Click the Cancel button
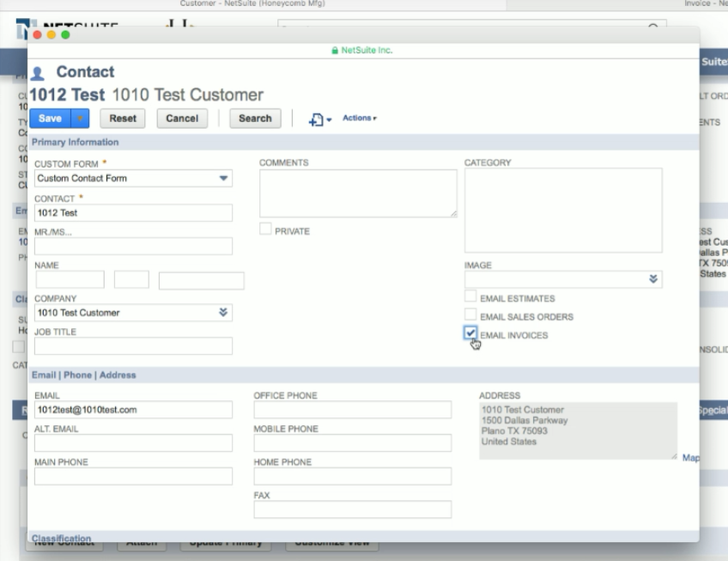Image resolution: width=728 pixels, height=561 pixels. (182, 119)
